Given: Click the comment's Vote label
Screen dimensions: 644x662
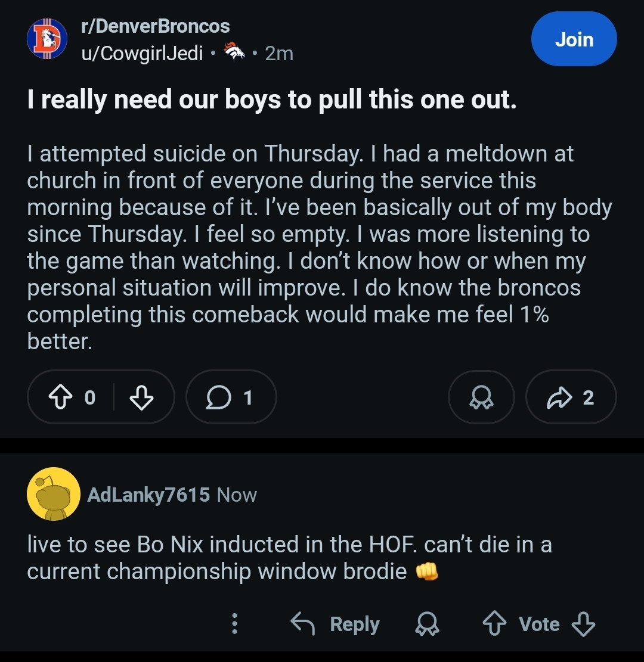Looking at the screenshot, I should point(539,624).
